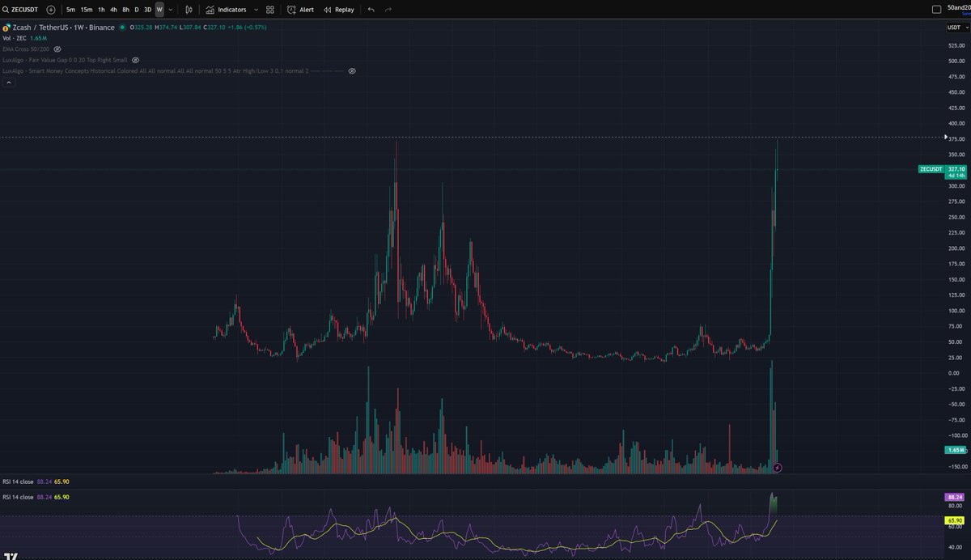The width and height of the screenshot is (971, 560).
Task: Select the 5m timeframe
Action: click(x=70, y=10)
